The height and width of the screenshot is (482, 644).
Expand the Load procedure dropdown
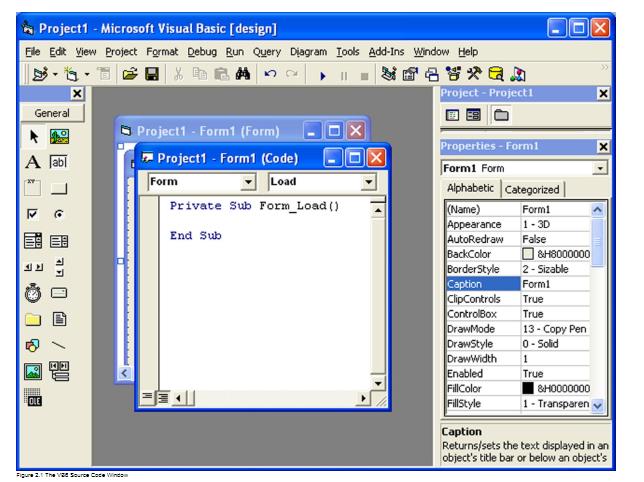(369, 181)
